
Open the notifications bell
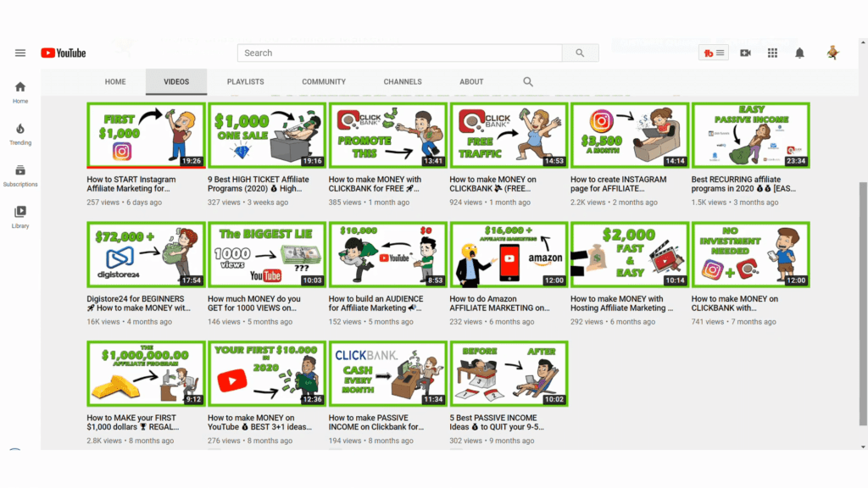[x=799, y=53]
